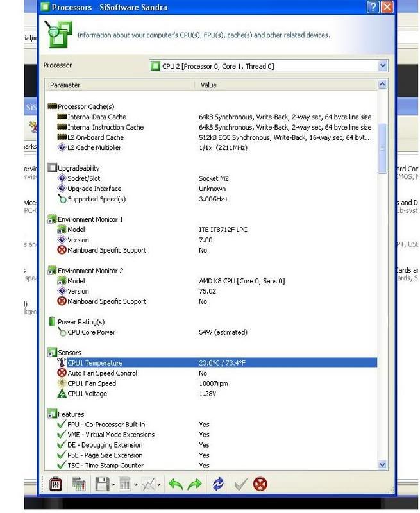Screen dimensions: 420x513
Task: Select the Sensors group row
Action: pyautogui.click(x=212, y=353)
